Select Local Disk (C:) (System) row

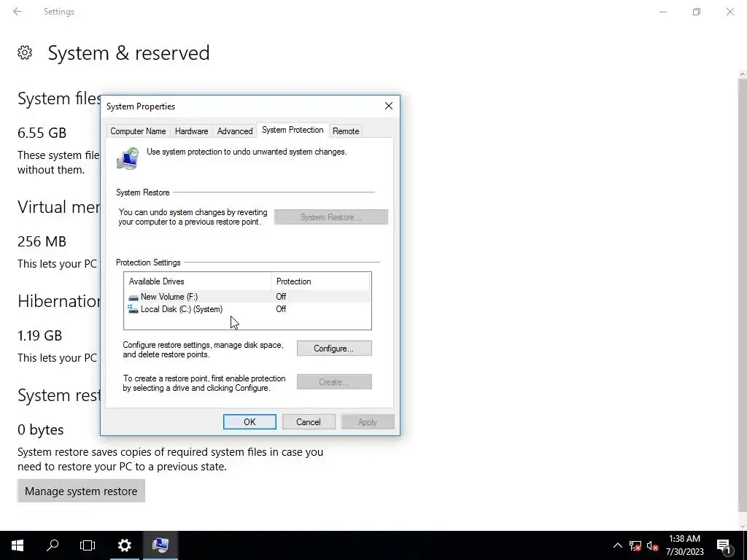pos(247,309)
